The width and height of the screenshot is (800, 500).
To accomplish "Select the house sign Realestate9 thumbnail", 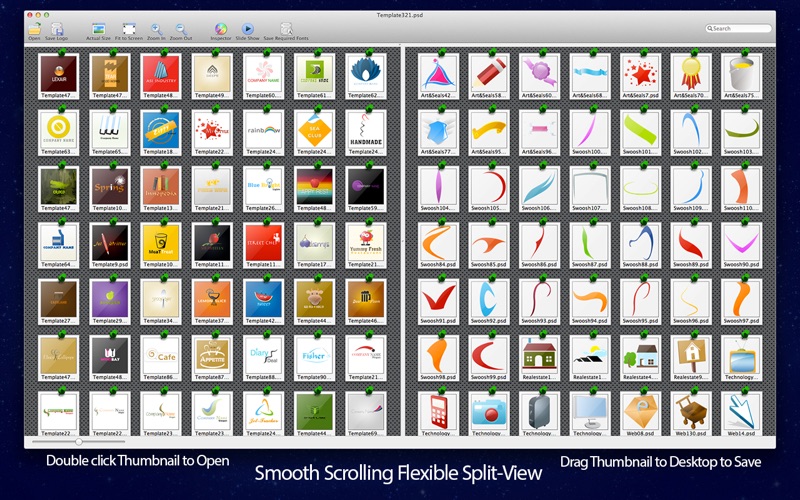I will coord(691,358).
